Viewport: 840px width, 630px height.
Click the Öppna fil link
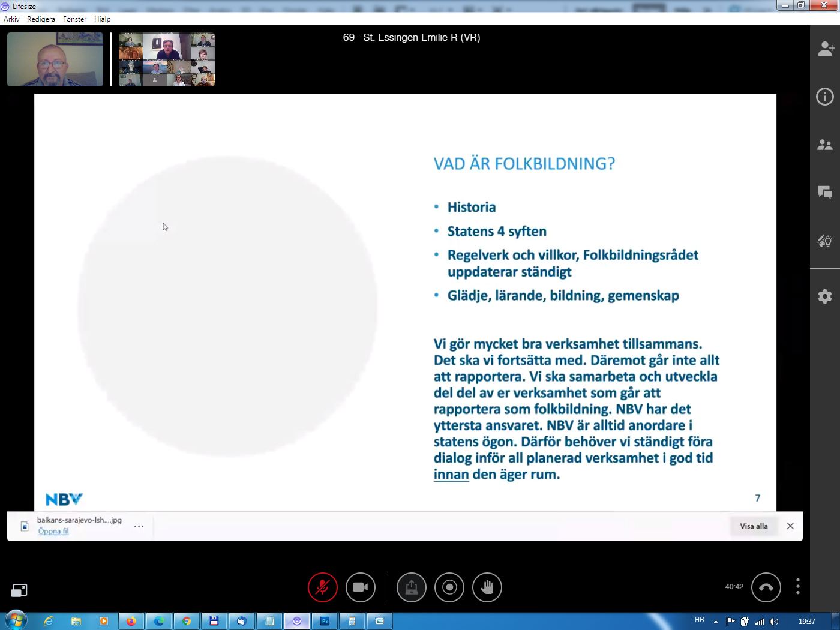[x=53, y=531]
